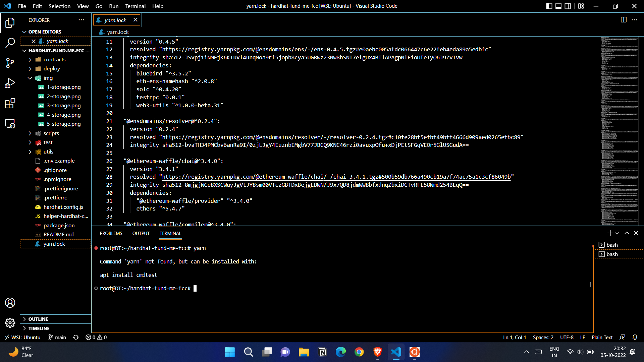This screenshot has height=362, width=644.
Task: Click the terminal scrollbar thumb
Action: tap(590, 285)
